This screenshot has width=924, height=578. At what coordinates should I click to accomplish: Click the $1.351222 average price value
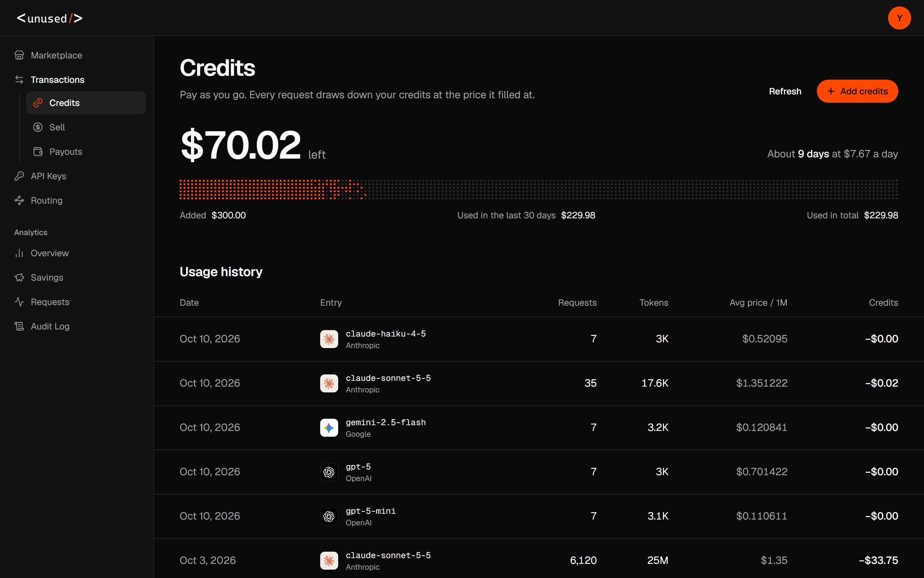pyautogui.click(x=762, y=383)
